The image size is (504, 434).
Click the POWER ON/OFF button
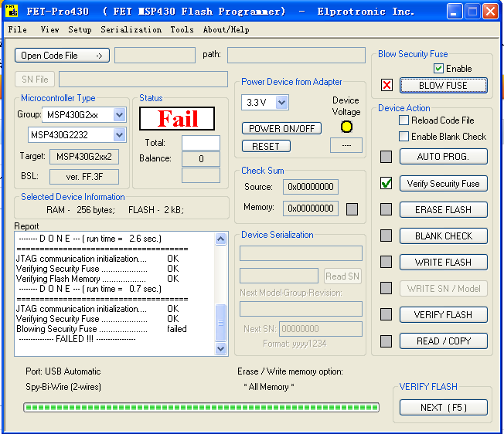coord(281,128)
